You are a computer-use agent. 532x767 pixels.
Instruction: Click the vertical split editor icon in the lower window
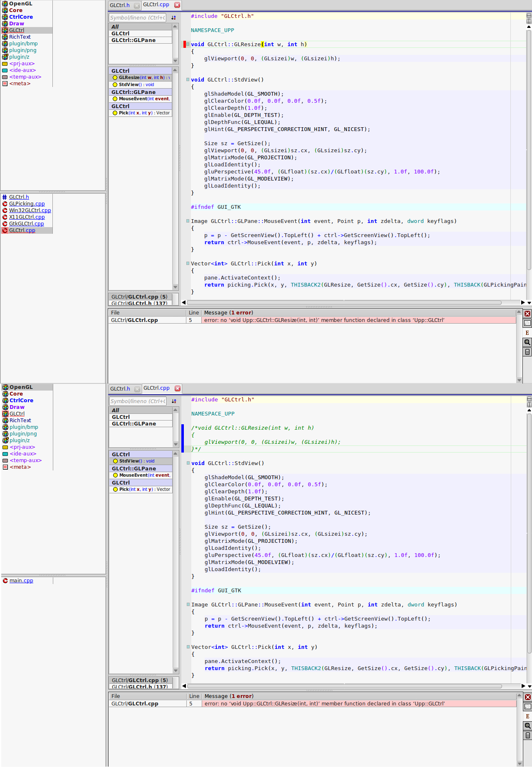pos(529,404)
